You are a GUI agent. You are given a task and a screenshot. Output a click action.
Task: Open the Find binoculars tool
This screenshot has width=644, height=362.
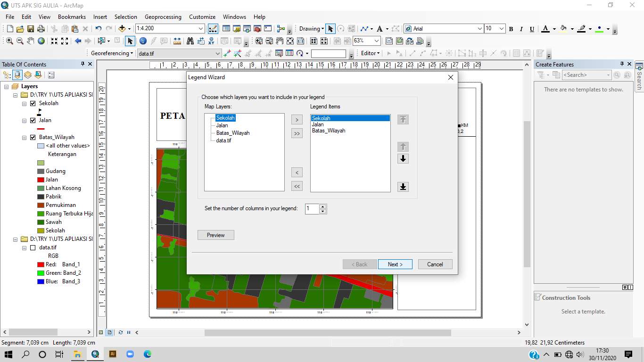tap(190, 41)
